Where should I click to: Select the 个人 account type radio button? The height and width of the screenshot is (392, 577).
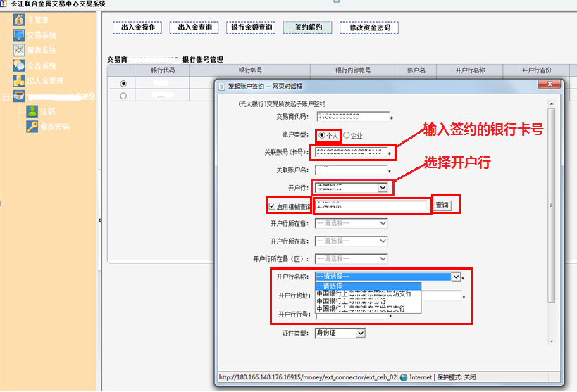(322, 135)
